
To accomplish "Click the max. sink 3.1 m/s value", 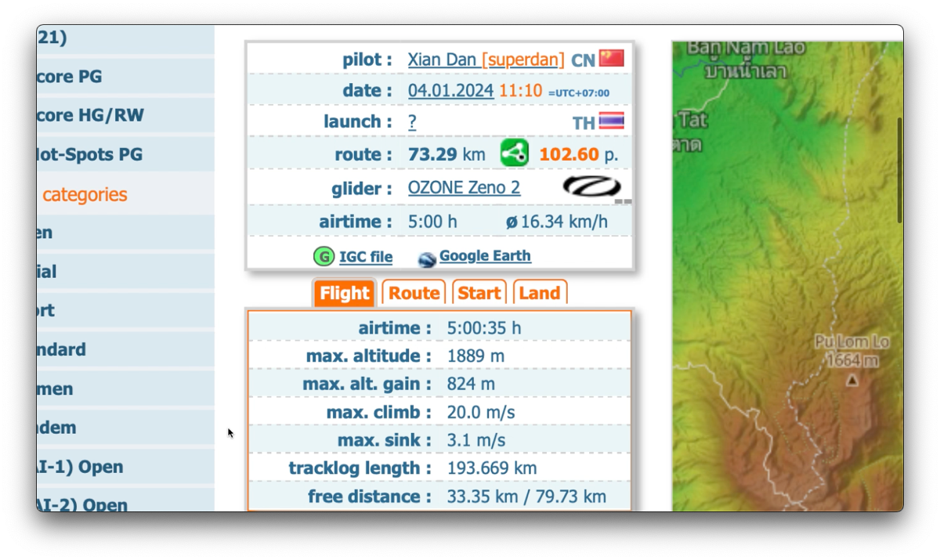I will tap(476, 441).
